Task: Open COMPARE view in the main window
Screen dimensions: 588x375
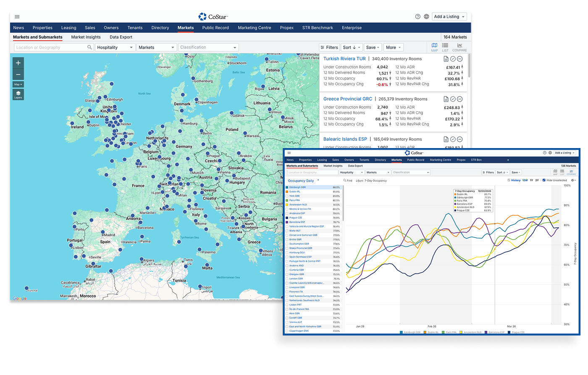Action: pyautogui.click(x=459, y=47)
